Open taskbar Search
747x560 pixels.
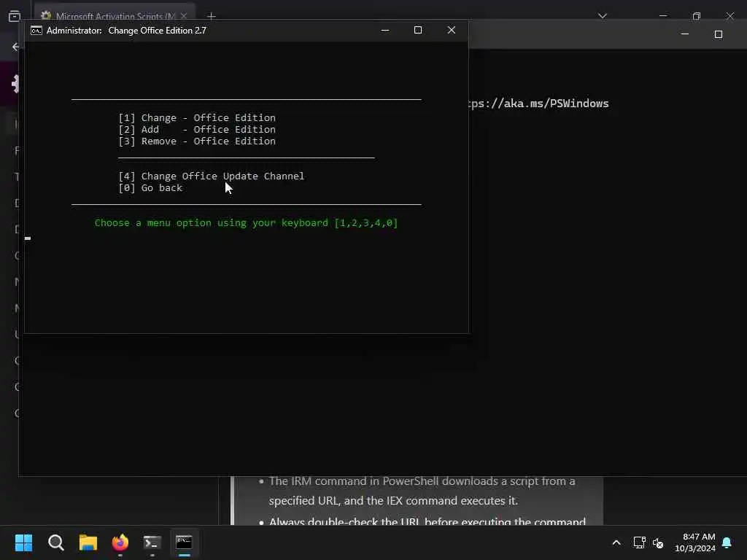click(55, 542)
